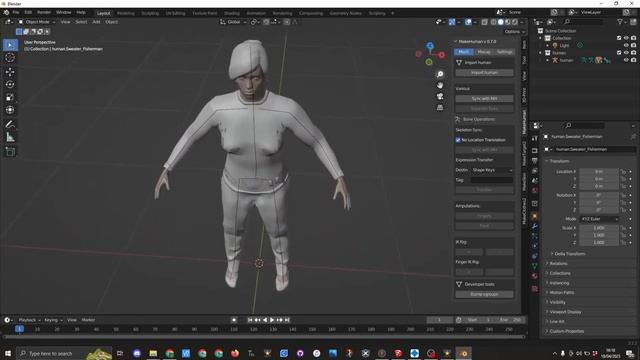Toggle No Location Translation checkbox
This screenshot has height=360, width=640.
pyautogui.click(x=458, y=140)
